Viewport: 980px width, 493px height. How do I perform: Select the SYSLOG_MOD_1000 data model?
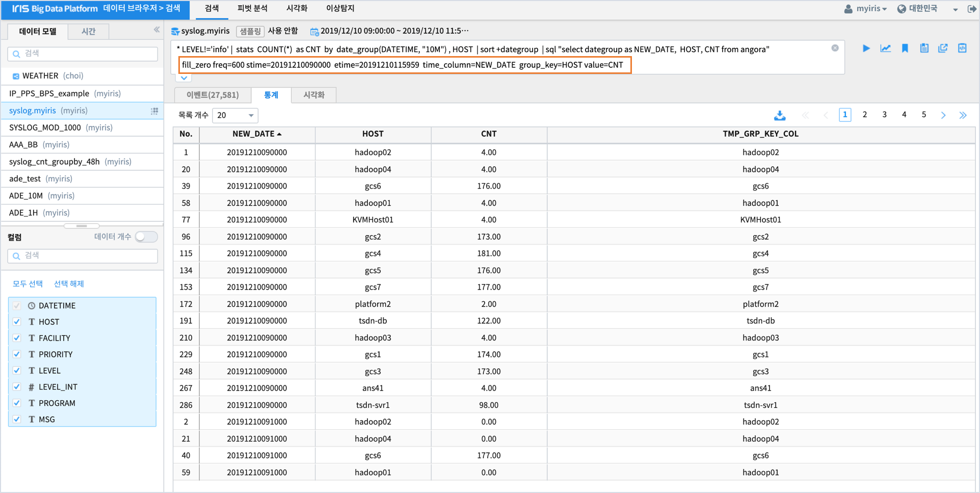click(x=82, y=127)
